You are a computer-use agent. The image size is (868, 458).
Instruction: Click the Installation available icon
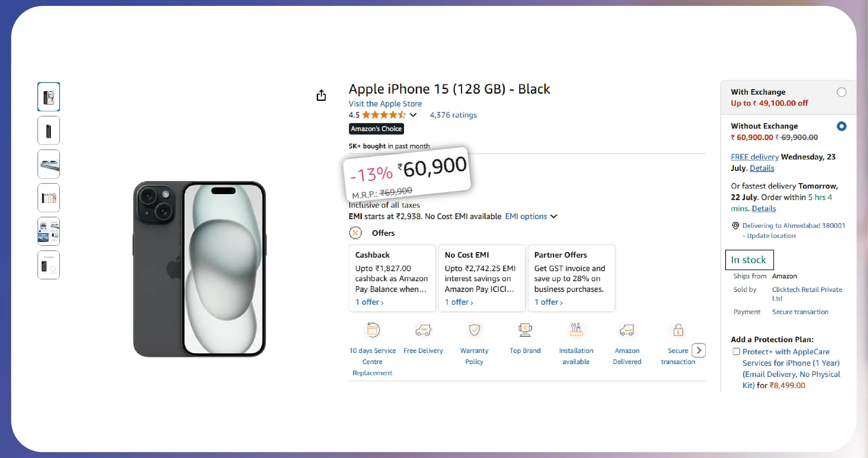576,330
